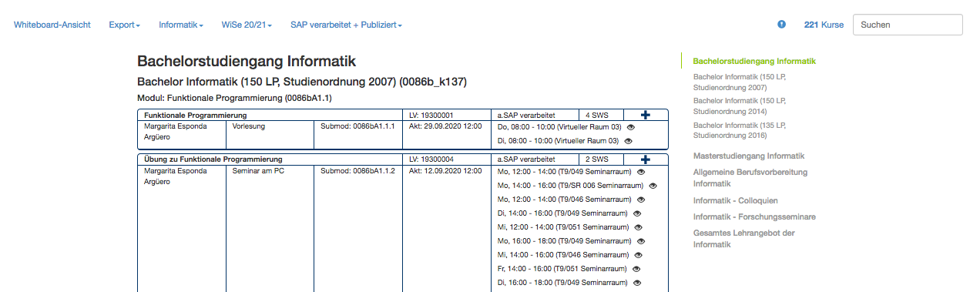980x292 pixels.
Task: Jump to Informatik - Forschungsseminare
Action: (x=754, y=217)
